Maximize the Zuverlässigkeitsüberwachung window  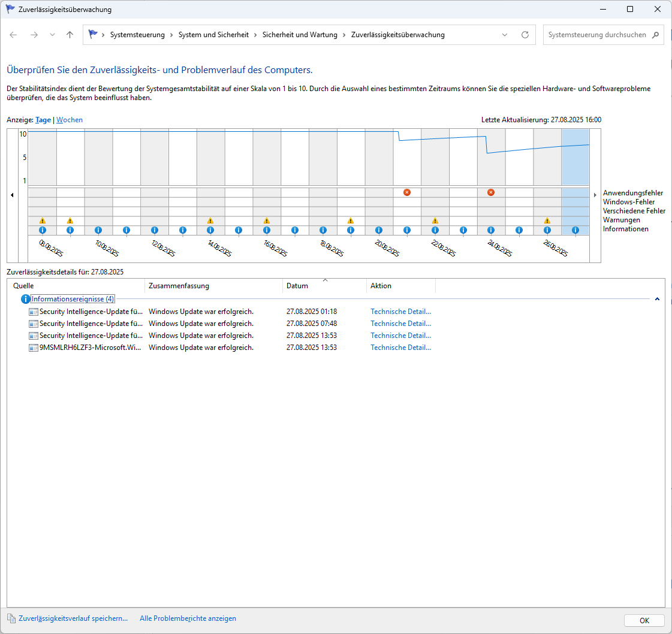[630, 9]
